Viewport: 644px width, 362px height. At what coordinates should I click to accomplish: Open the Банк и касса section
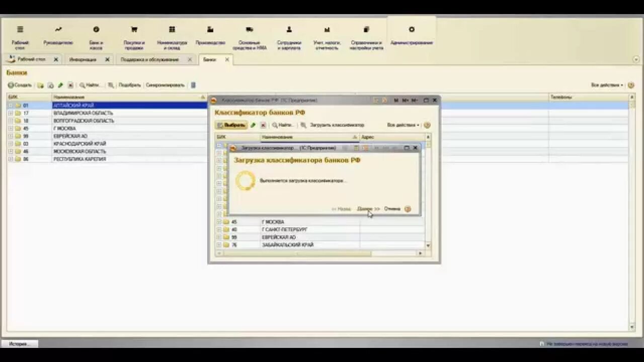(96, 37)
